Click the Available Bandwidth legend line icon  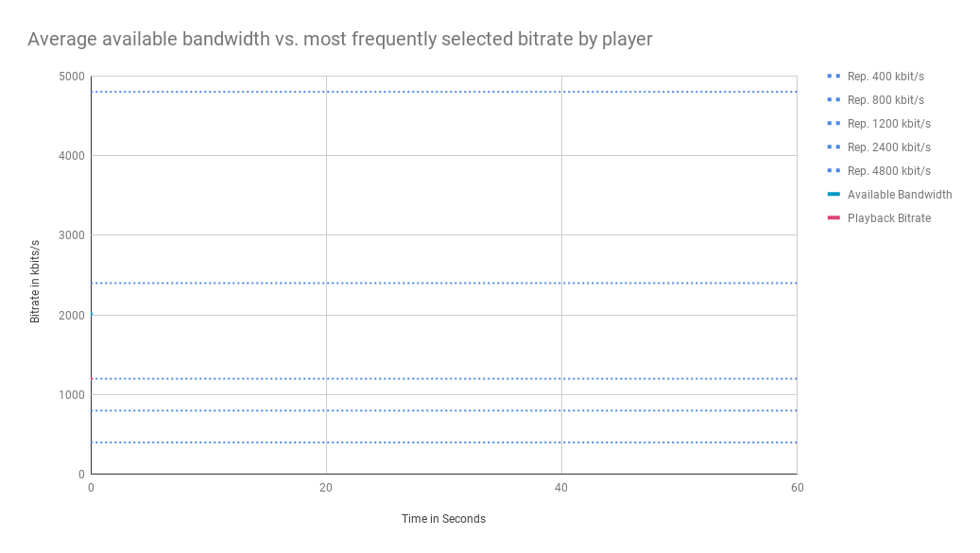(834, 195)
